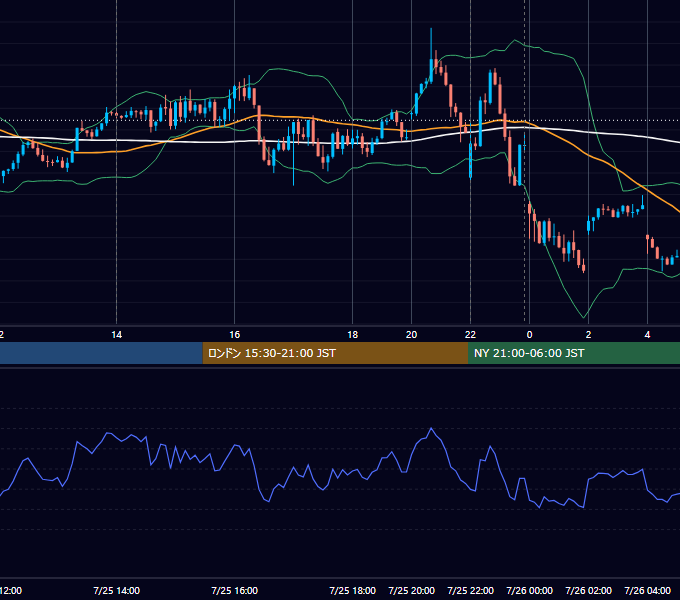Screen dimensions: 680x600
Task: Click the 7/26 02:00 date label
Action: click(588, 590)
